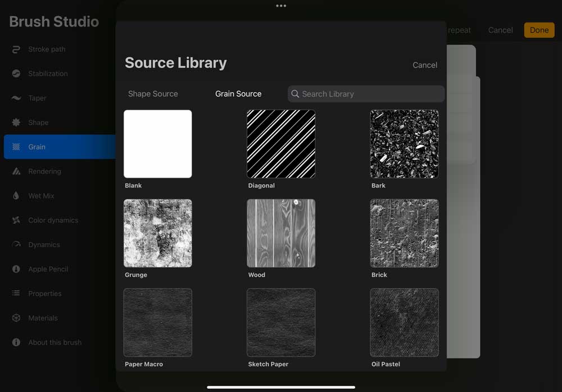Click the Oil Pastel label text

(x=386, y=364)
